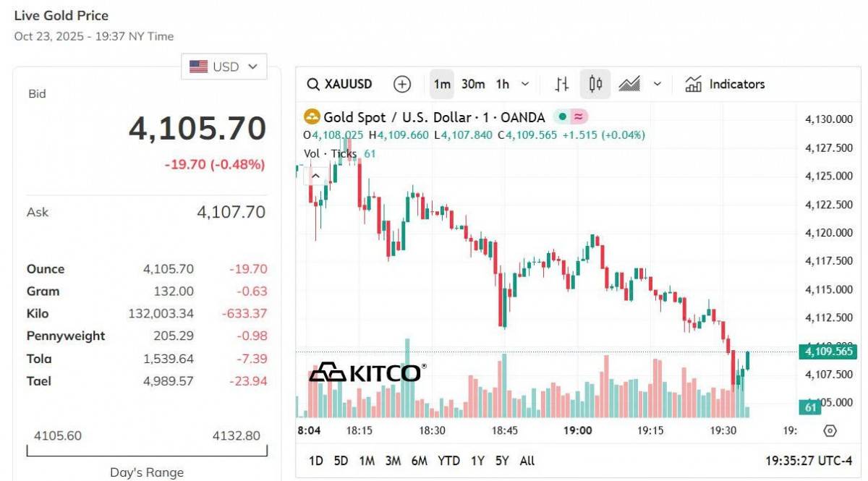
Task: Toggle the green market status dot
Action: click(x=563, y=116)
